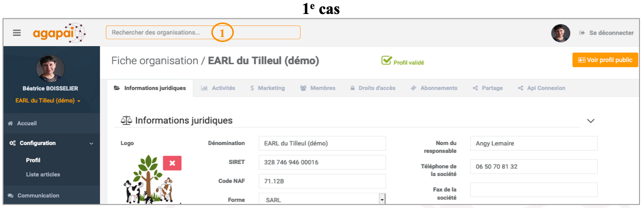Open the hamburger menu icon

(x=17, y=33)
